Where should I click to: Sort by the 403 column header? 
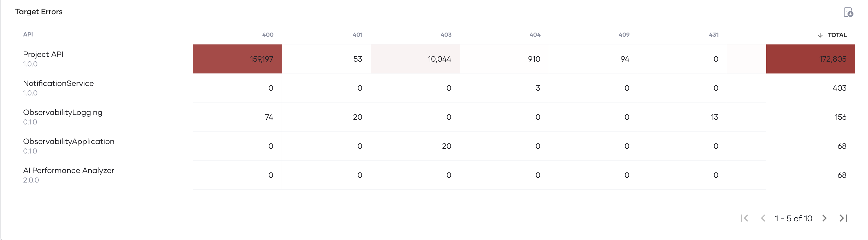[446, 35]
